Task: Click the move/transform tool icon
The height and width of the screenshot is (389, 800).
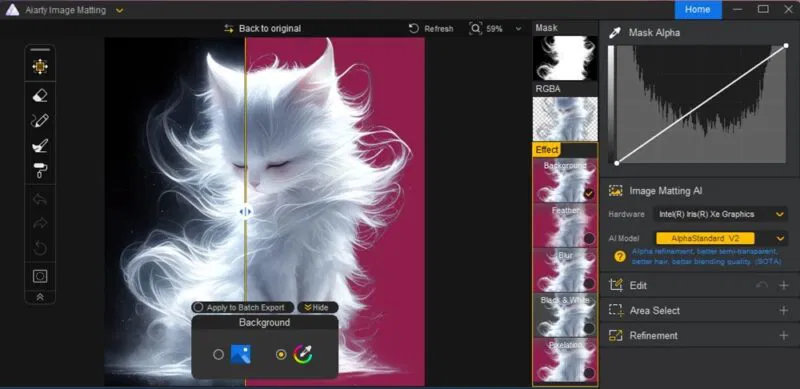Action: pos(40,67)
